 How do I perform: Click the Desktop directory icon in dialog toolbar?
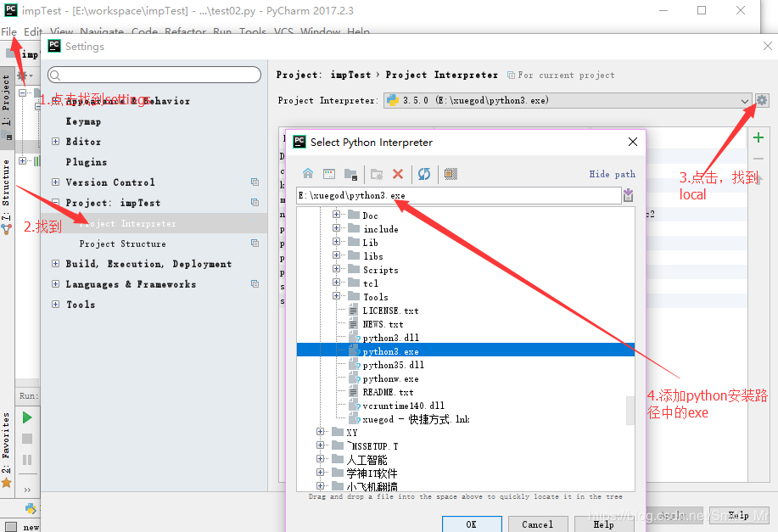[x=329, y=174]
